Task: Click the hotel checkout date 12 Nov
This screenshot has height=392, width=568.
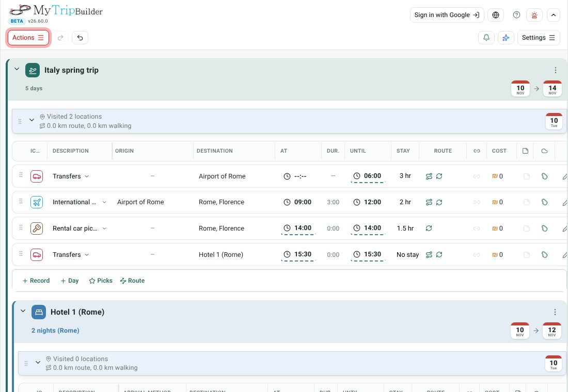Action: tap(551, 331)
